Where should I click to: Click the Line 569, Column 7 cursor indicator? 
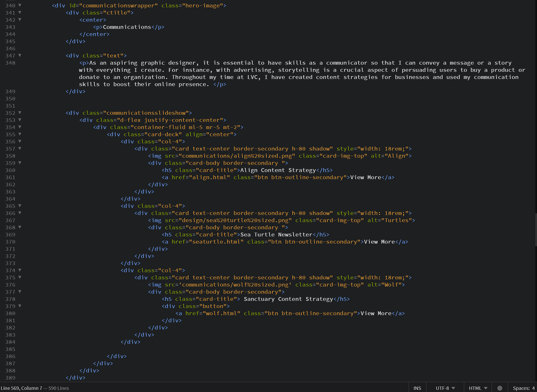click(x=21, y=388)
